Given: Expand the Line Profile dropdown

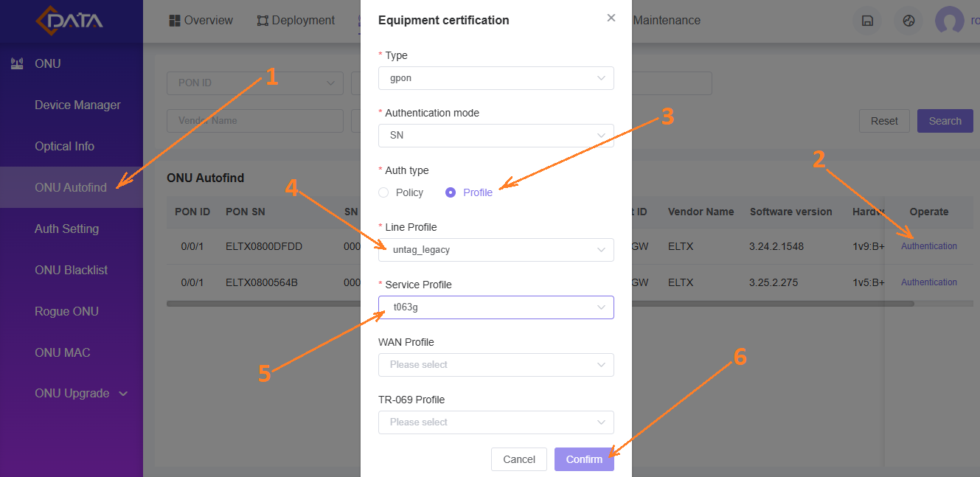Looking at the screenshot, I should coord(496,250).
